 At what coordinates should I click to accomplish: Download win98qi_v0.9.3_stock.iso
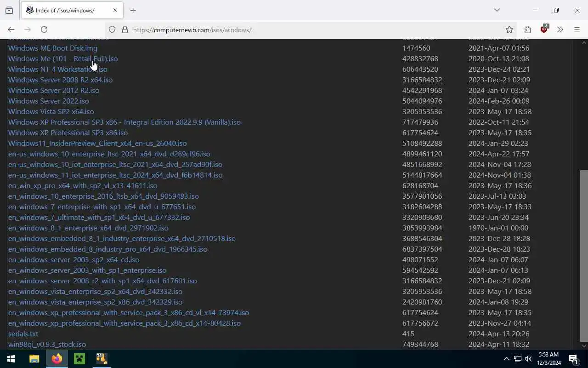tap(47, 344)
